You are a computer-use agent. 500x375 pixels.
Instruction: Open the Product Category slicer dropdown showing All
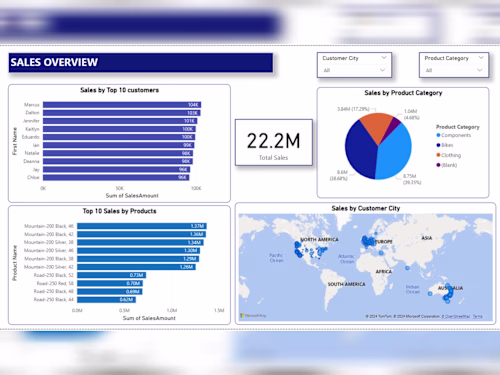click(x=454, y=70)
